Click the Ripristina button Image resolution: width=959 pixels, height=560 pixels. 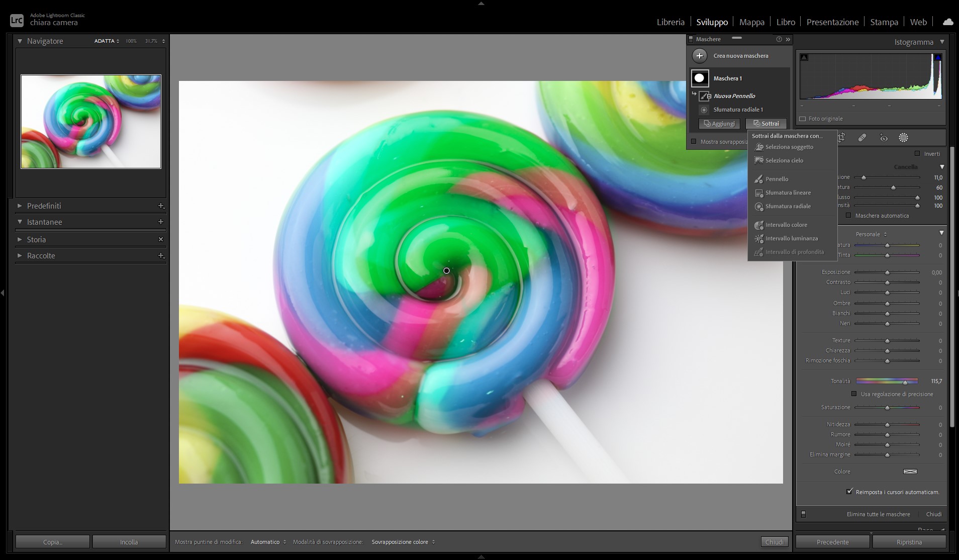(909, 542)
